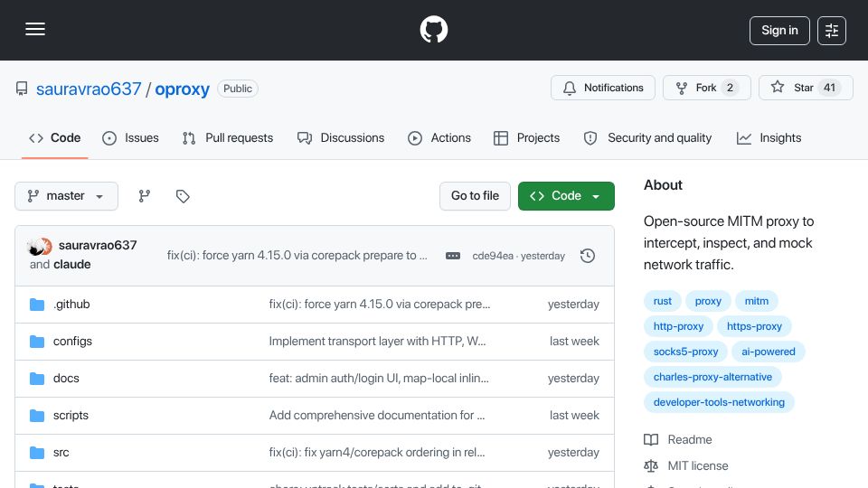Viewport: 868px width, 488px height.
Task: Expand the commit message ellipsis
Action: (x=453, y=256)
